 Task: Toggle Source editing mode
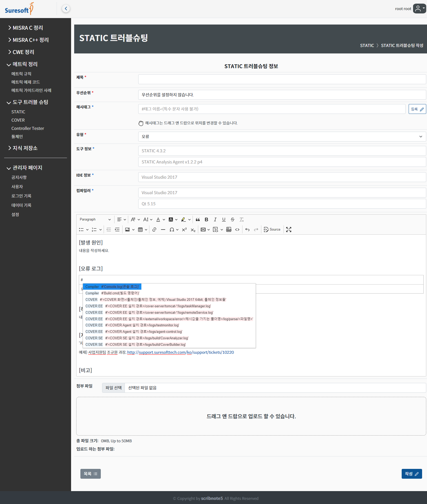pos(272,230)
